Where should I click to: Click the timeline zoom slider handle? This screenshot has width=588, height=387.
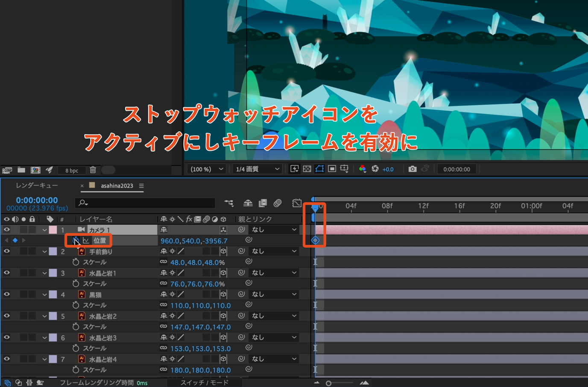329,383
